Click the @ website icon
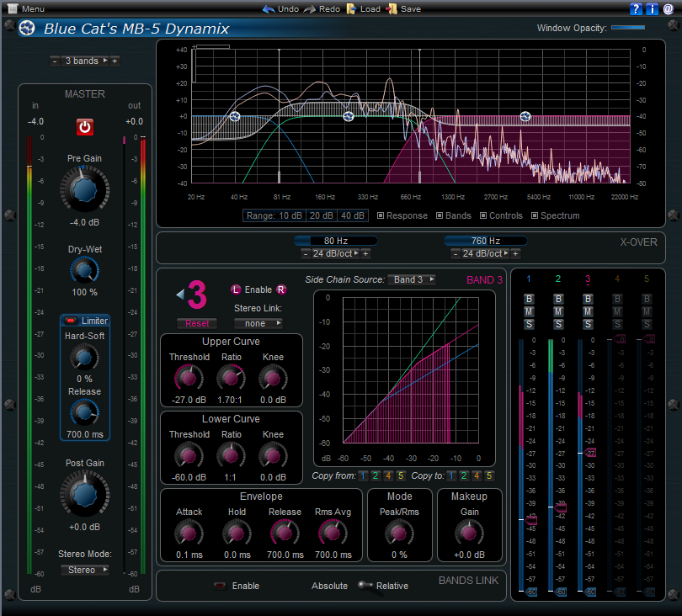The width and height of the screenshot is (682, 616). pos(668,8)
